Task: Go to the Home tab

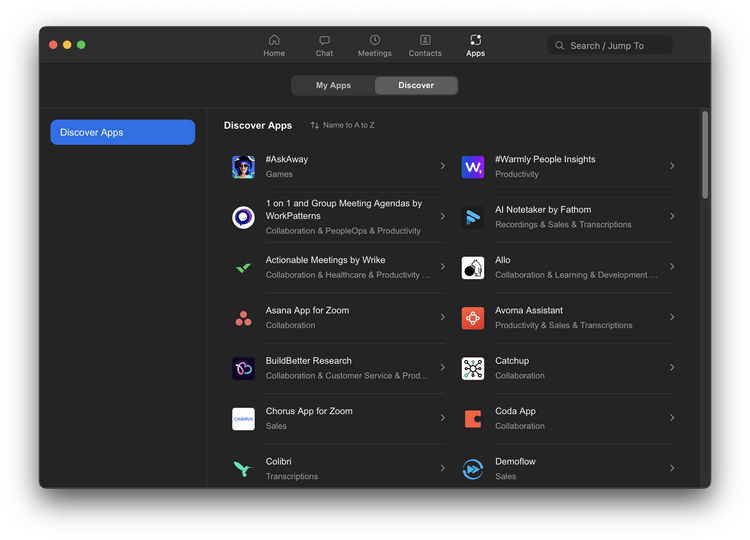Action: (x=274, y=46)
